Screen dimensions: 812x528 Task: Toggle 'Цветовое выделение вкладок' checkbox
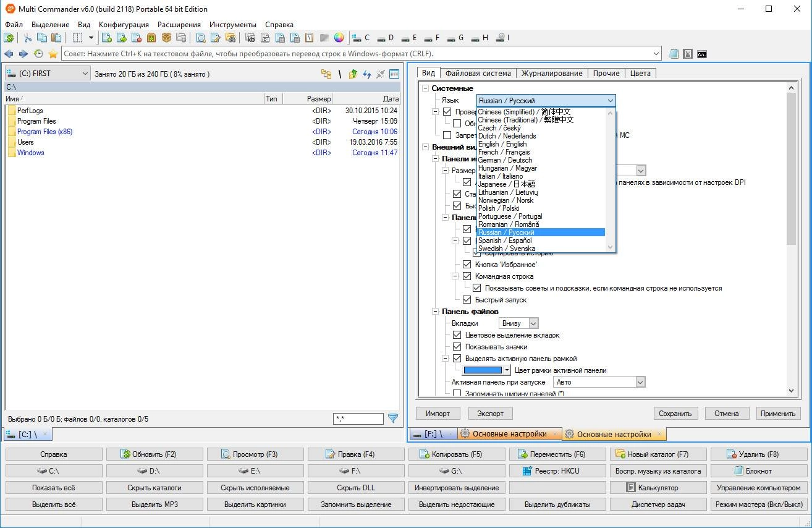[x=457, y=335]
